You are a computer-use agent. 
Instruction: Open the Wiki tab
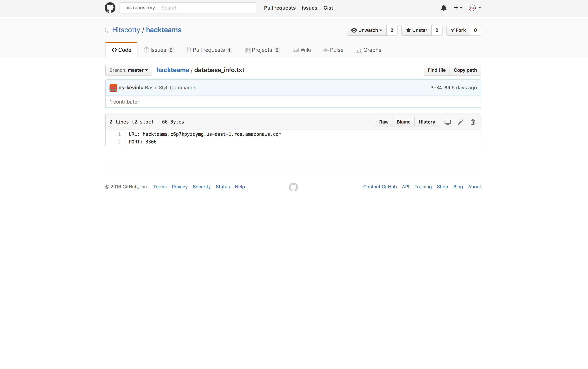(x=302, y=50)
